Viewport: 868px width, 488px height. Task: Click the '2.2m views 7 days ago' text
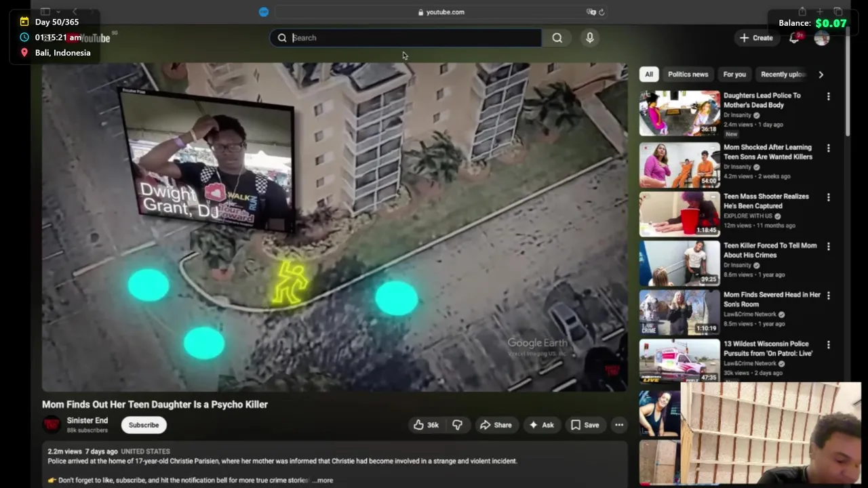[x=83, y=451]
